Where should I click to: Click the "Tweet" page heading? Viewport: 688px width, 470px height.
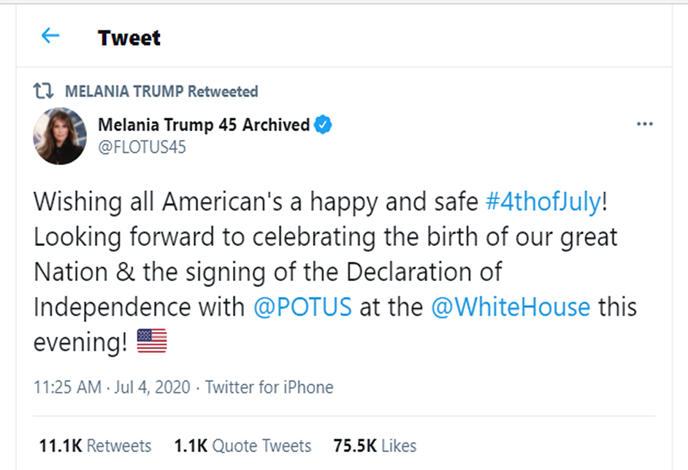(x=129, y=38)
